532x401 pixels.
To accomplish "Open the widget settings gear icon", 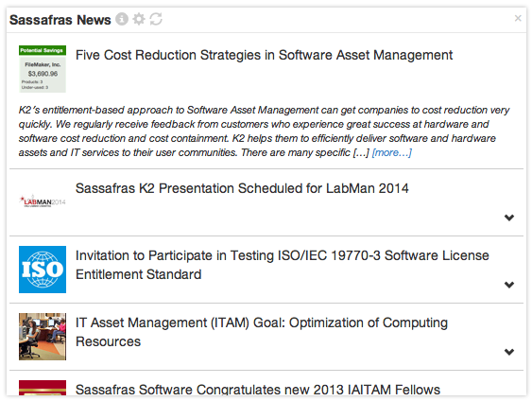I will tap(139, 19).
